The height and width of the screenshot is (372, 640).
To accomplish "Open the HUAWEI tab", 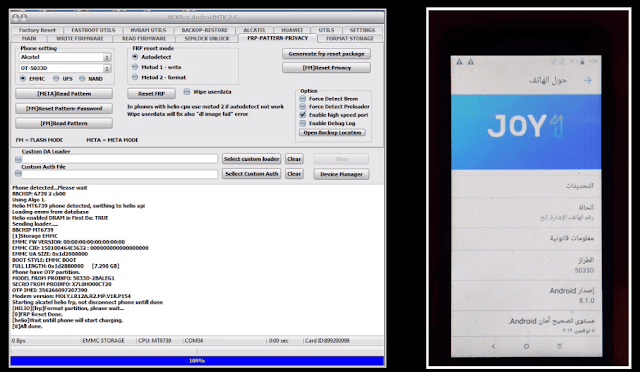I will click(x=292, y=30).
